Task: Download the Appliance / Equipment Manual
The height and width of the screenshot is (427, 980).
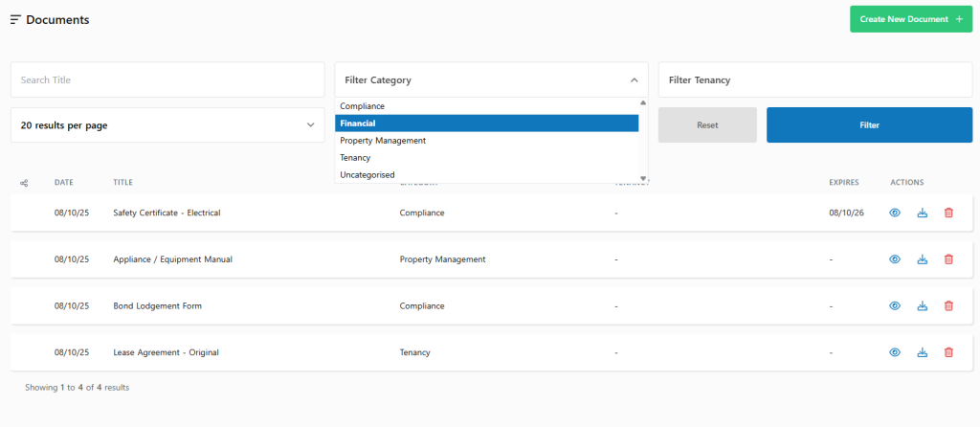Action: 923,259
